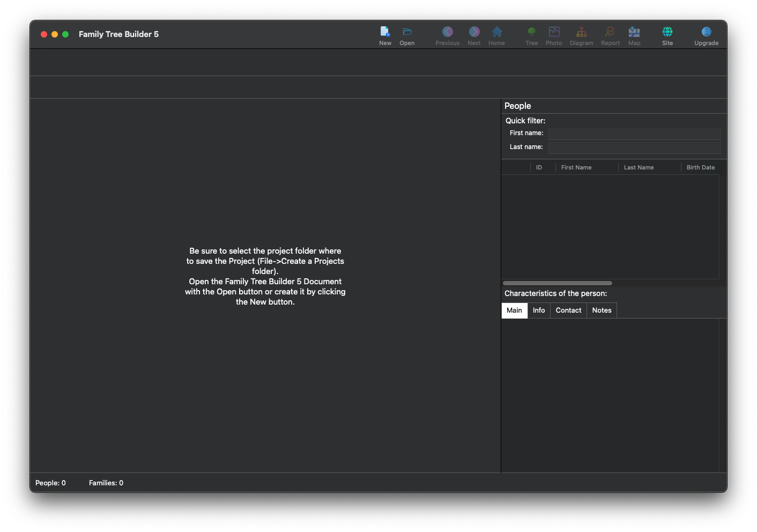The image size is (757, 532).
Task: Switch to the Main tab
Action: [x=514, y=311]
